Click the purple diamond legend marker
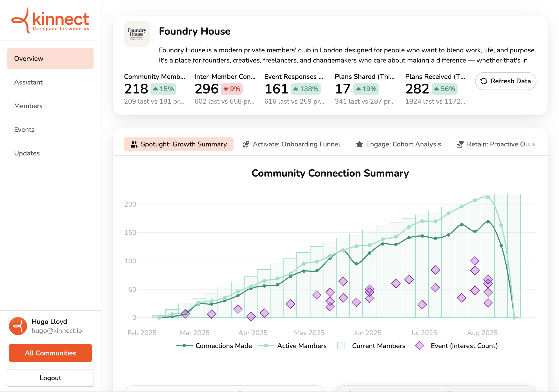The width and height of the screenshot is (559, 392). (x=420, y=346)
